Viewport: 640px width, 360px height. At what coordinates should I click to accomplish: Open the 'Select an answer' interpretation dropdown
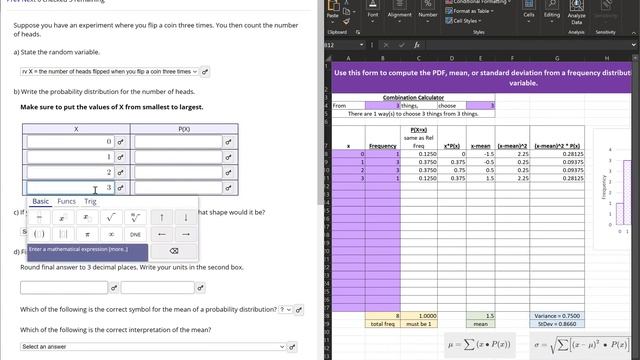click(x=153, y=347)
